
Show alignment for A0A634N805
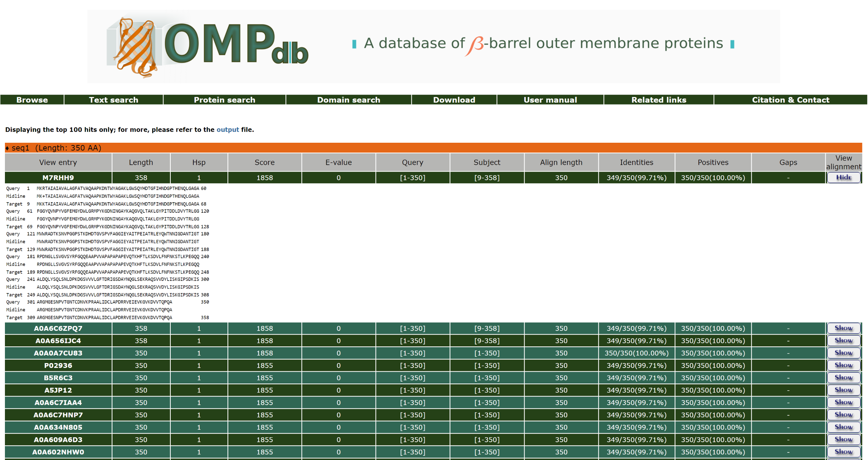[844, 427]
